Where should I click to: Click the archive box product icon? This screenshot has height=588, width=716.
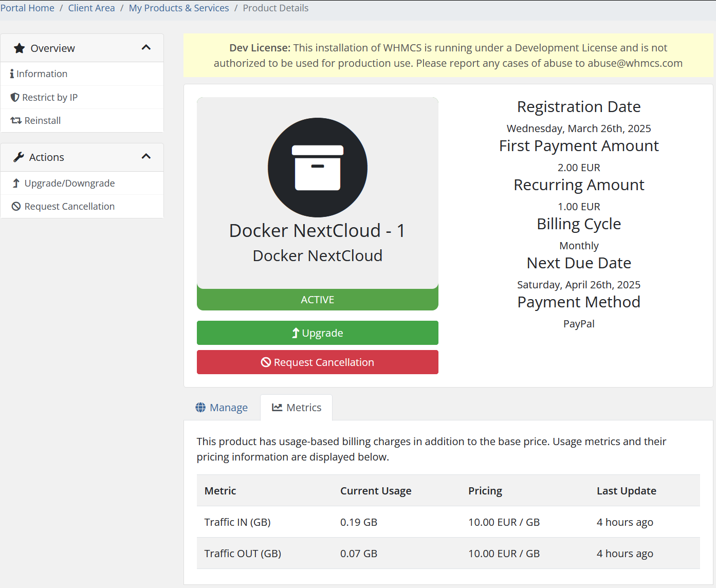coord(317,168)
